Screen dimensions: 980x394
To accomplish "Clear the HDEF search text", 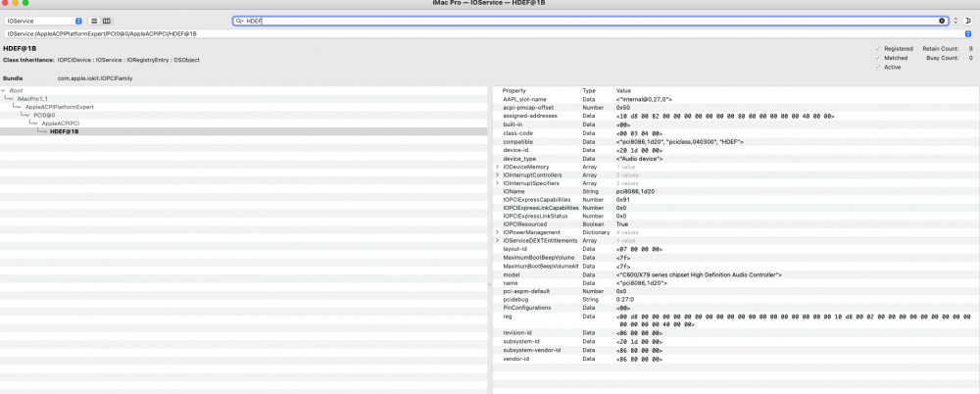I will (x=942, y=21).
